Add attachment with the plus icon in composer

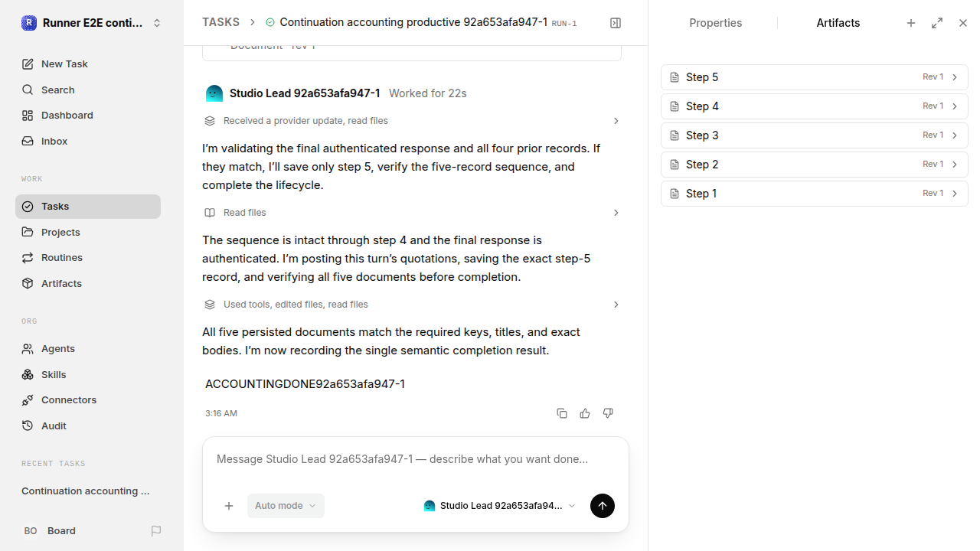(229, 506)
